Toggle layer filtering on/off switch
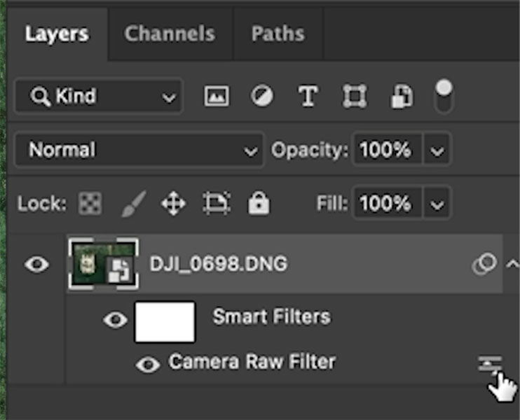Image resolution: width=520 pixels, height=420 pixels. tap(444, 97)
